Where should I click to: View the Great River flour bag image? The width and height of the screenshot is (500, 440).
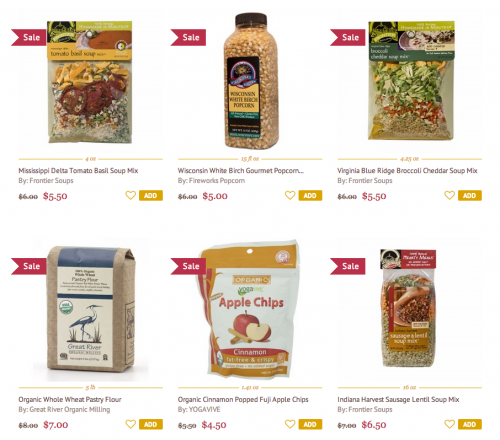[91, 309]
